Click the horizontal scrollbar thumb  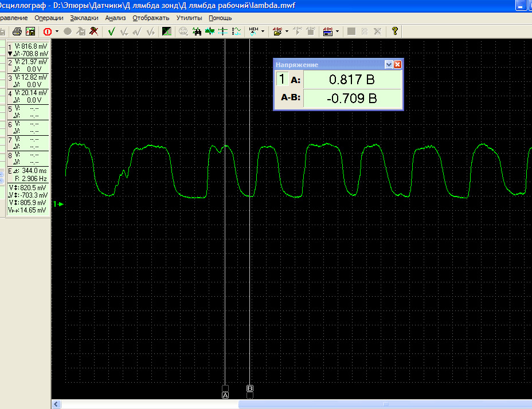pyautogui.click(x=385, y=404)
